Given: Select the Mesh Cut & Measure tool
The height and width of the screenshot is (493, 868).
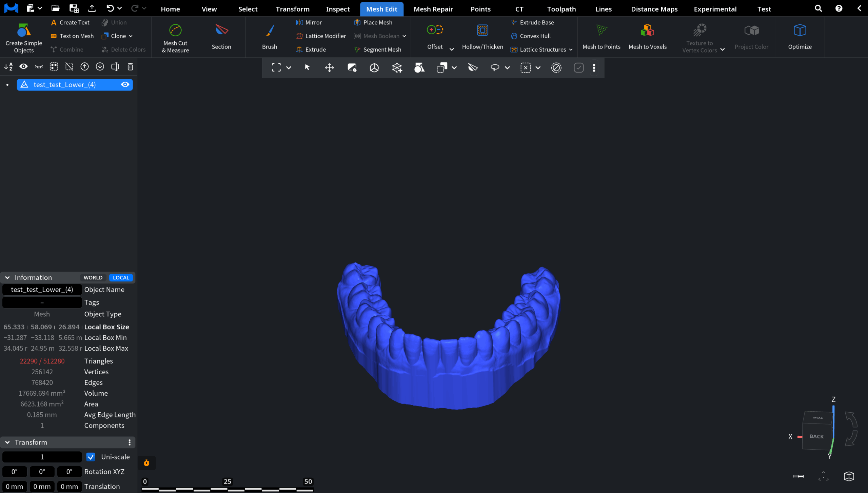Looking at the screenshot, I should 175,37.
